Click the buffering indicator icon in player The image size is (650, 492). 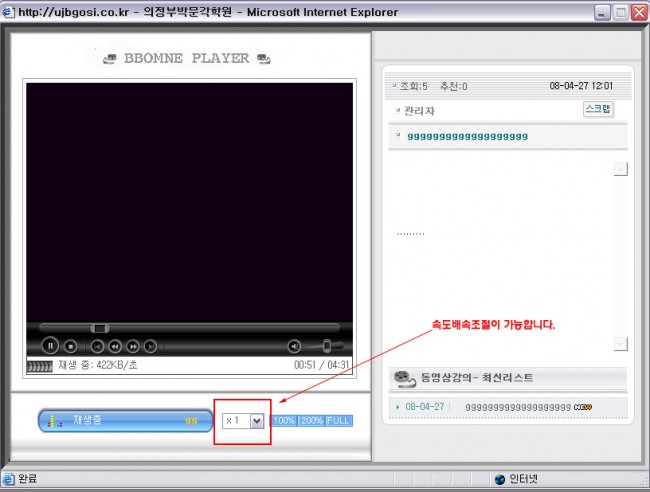40,366
